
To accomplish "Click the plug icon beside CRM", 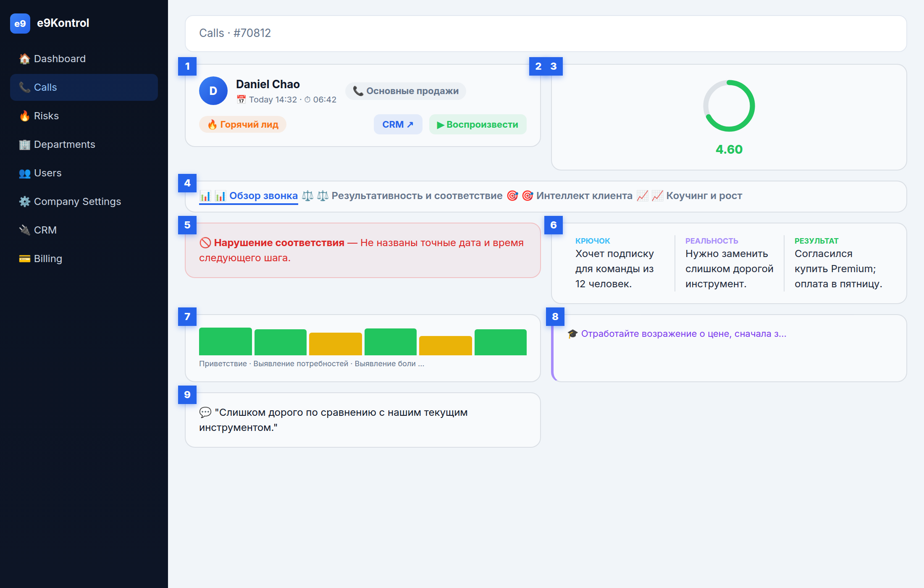I will pos(25,230).
